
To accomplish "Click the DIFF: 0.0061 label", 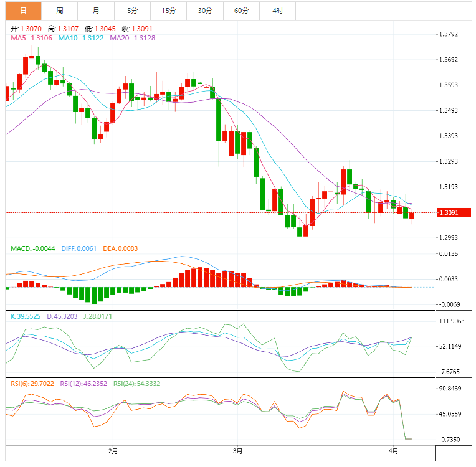I will [79, 248].
